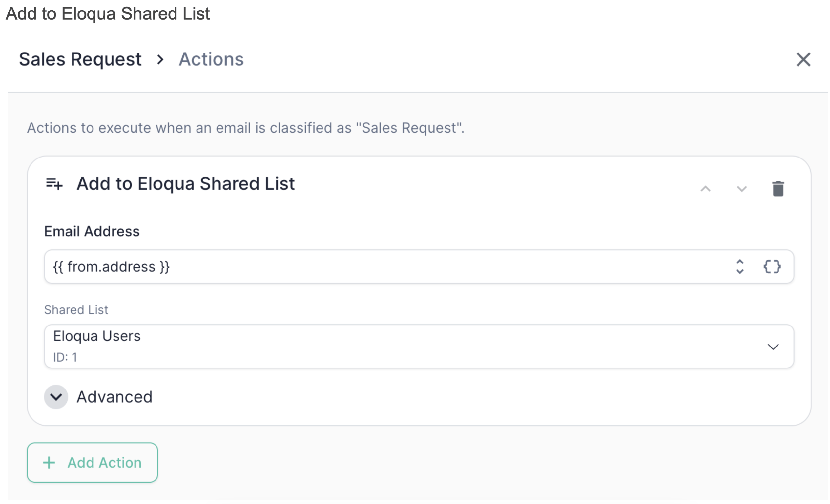This screenshot has width=830, height=504.
Task: Open the Actions breadcrumb item
Action: pyautogui.click(x=211, y=59)
